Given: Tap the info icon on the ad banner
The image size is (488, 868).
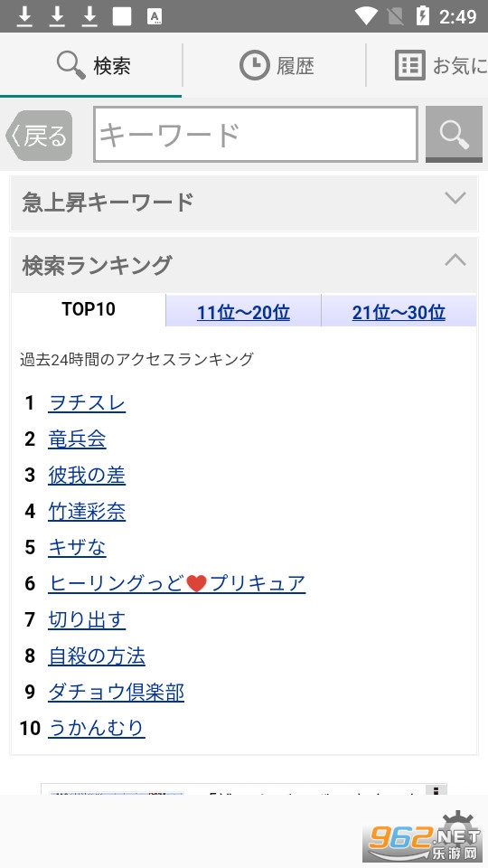Looking at the screenshot, I should pyautogui.click(x=436, y=790).
